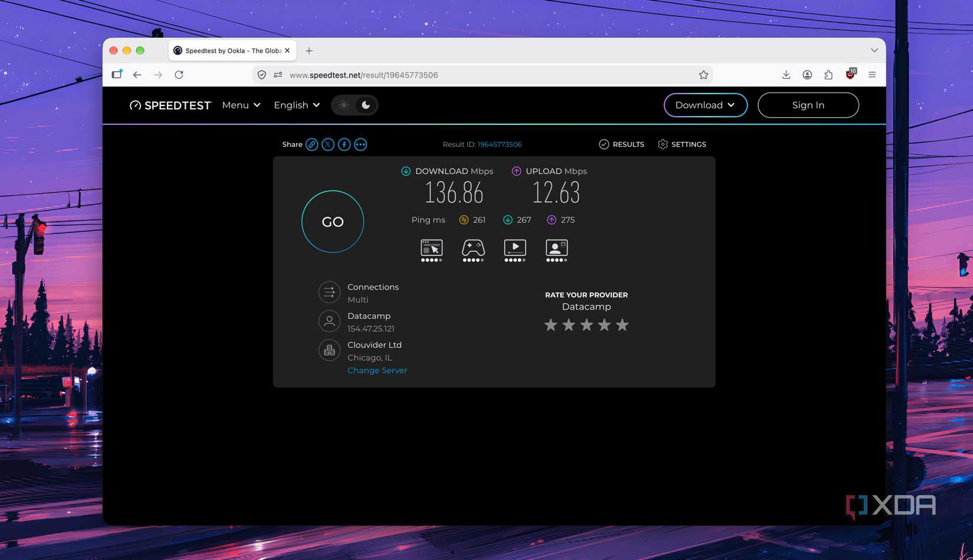Image resolution: width=973 pixels, height=560 pixels.
Task: Start test with GO button
Action: point(333,222)
